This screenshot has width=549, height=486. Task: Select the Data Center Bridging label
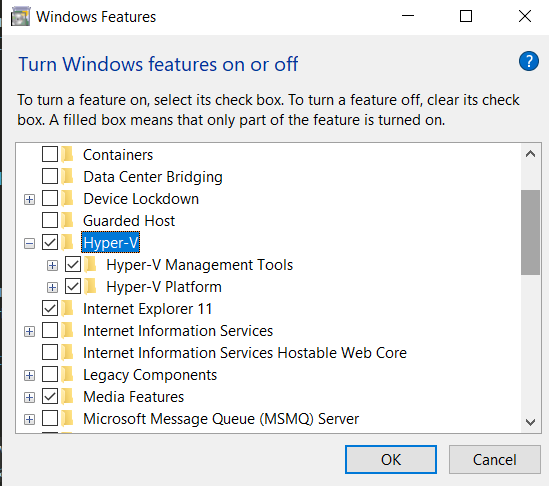(153, 177)
